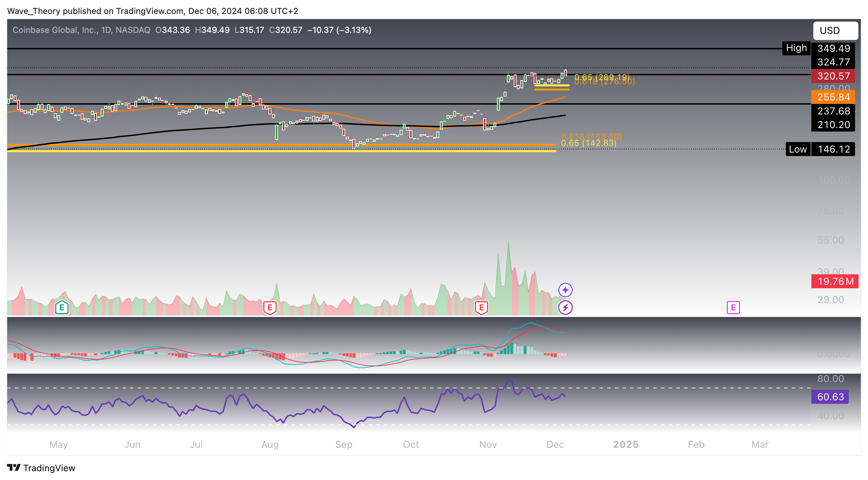The image size is (868, 480).
Task: Click the High price label
Action: pyautogui.click(x=796, y=48)
